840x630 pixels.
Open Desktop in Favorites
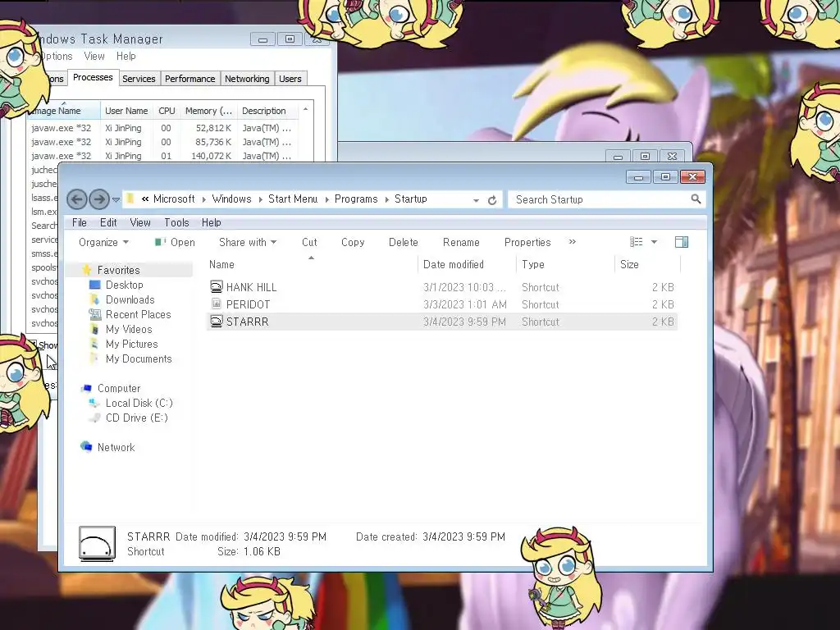[x=125, y=285]
